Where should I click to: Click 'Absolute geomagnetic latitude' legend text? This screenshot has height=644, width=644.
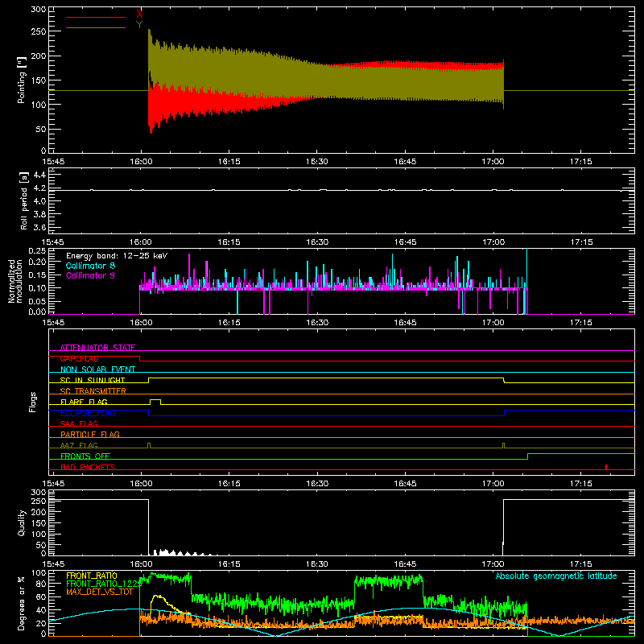coord(556,576)
